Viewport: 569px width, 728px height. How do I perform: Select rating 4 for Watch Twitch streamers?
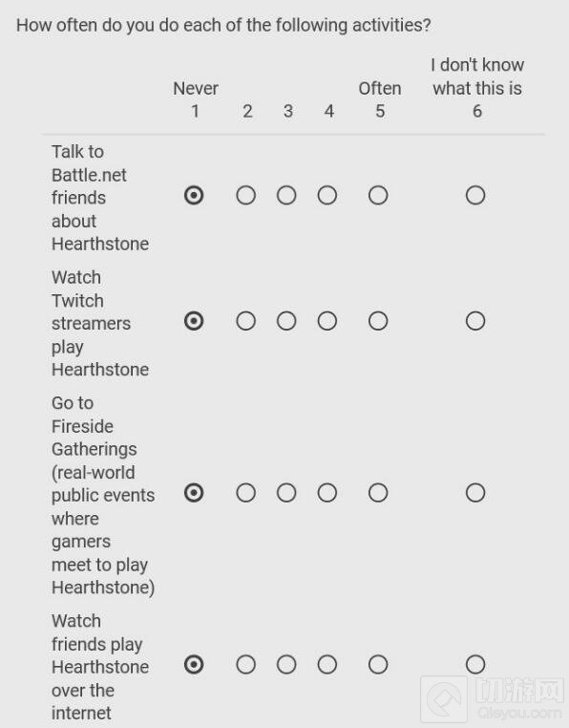[x=327, y=321]
